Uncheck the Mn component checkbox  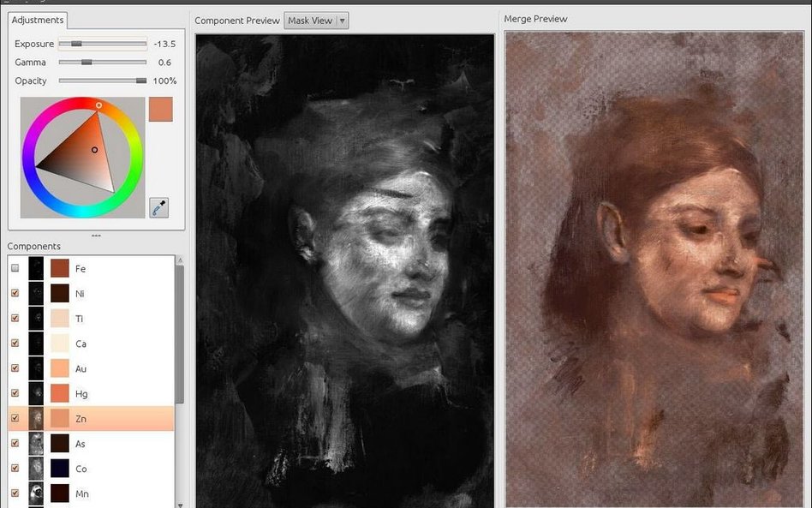tap(15, 493)
